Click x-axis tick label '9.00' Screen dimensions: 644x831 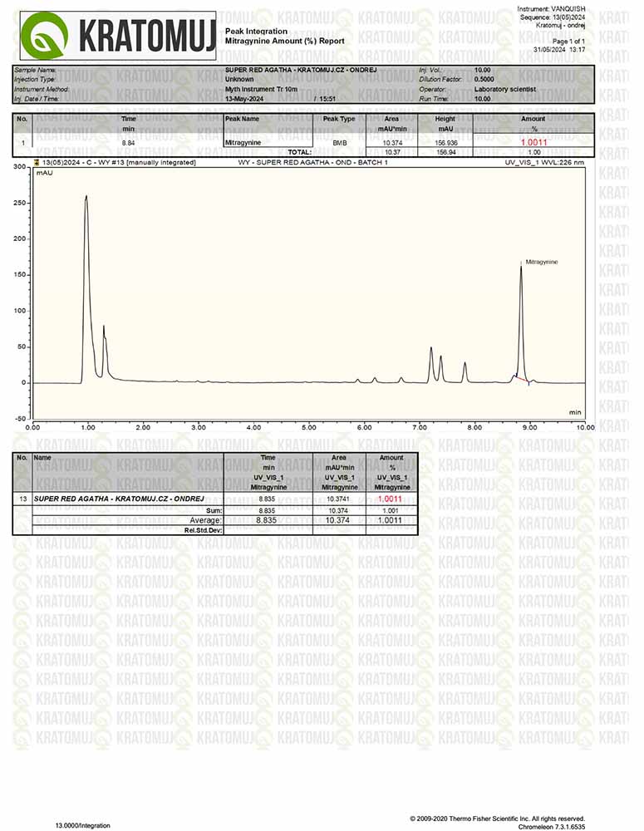530,427
